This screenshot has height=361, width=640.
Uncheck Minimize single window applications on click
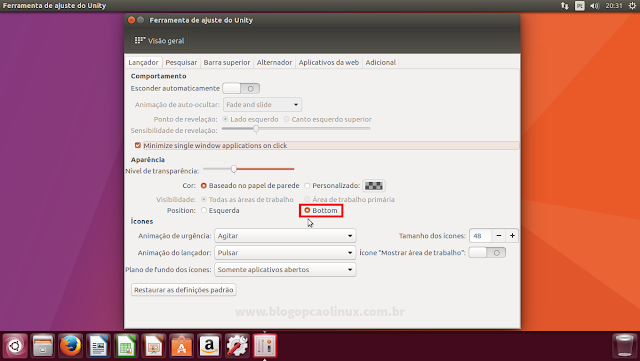[138, 145]
